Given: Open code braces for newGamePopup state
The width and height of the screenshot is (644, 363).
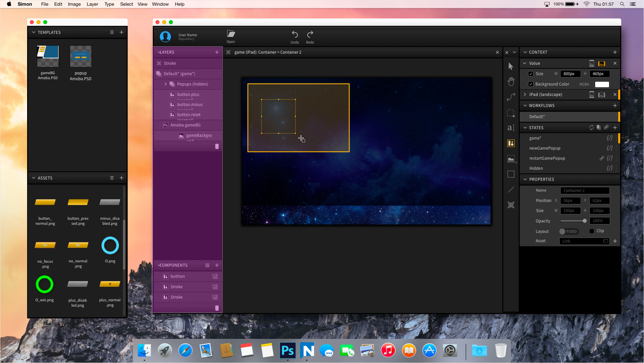Looking at the screenshot, I should pyautogui.click(x=609, y=148).
